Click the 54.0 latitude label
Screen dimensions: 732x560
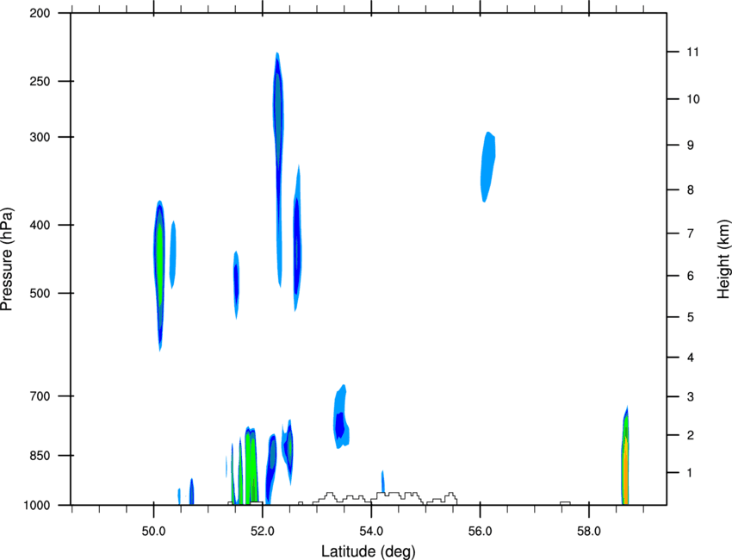click(x=371, y=532)
